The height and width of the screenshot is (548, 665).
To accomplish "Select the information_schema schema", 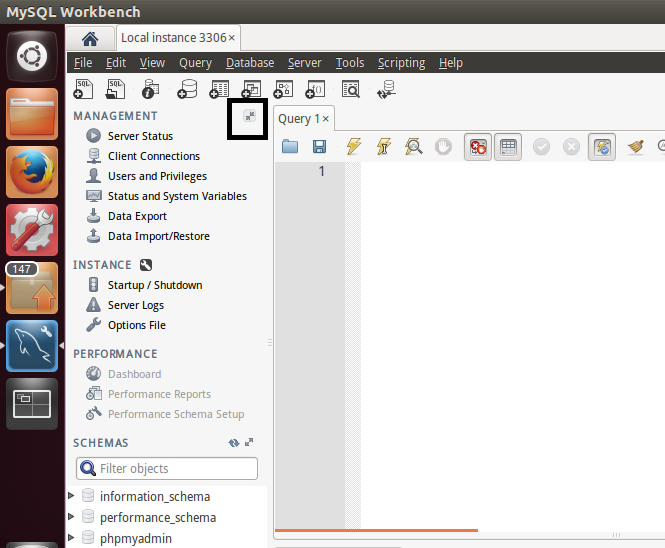I will click(x=155, y=496).
